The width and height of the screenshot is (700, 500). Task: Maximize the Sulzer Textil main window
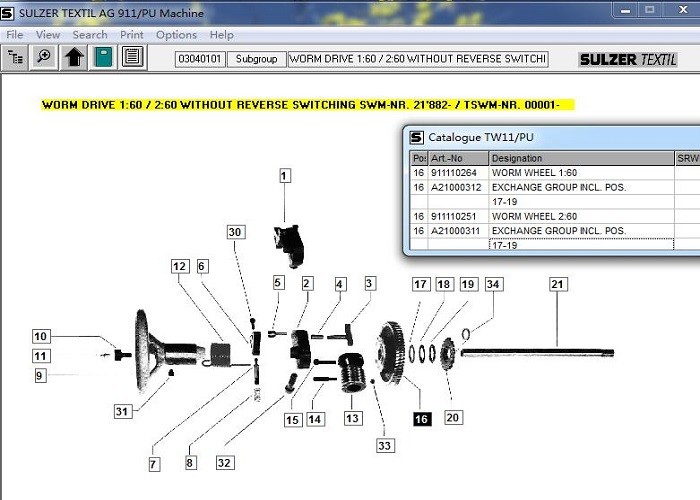pyautogui.click(x=650, y=10)
